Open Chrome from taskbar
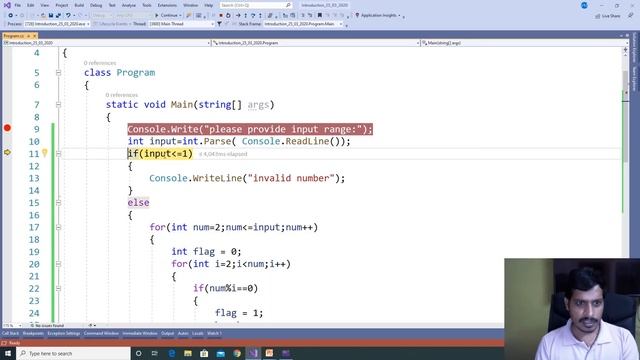Screen dimensions: 640x360 (237, 353)
